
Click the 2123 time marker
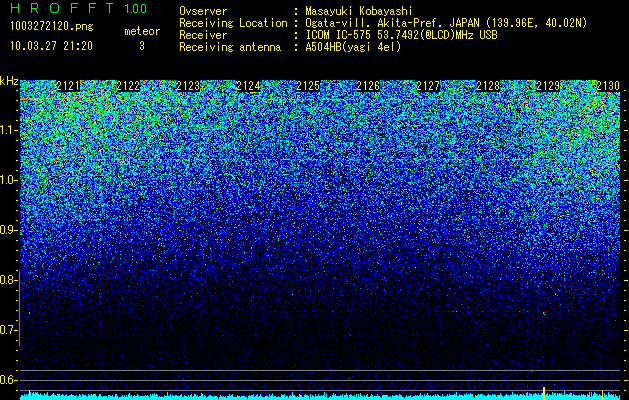(188, 86)
